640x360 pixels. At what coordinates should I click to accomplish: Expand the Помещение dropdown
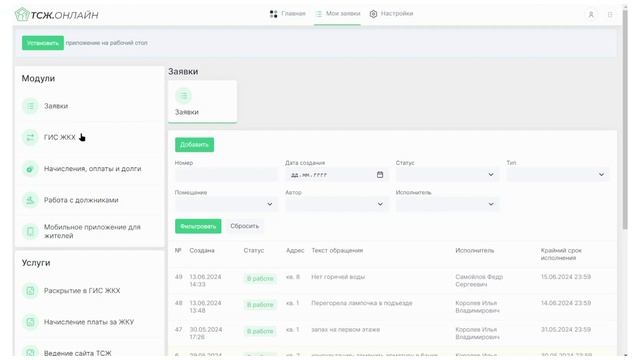click(x=226, y=204)
